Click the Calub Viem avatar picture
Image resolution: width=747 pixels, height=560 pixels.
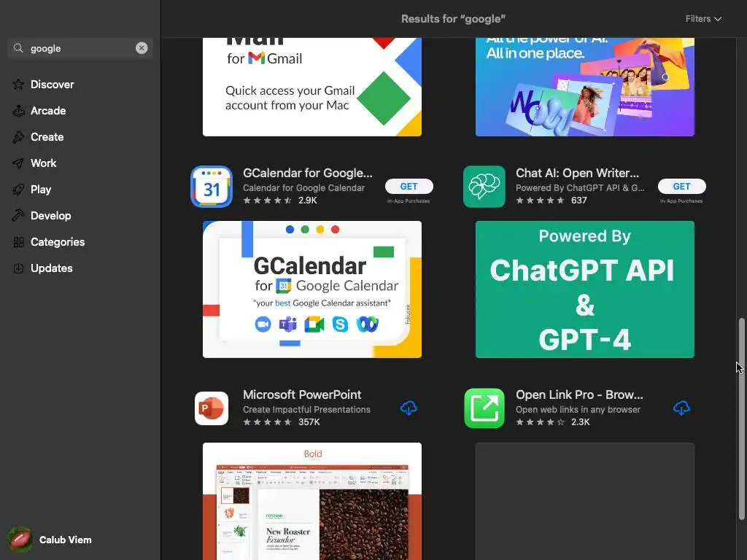point(20,540)
